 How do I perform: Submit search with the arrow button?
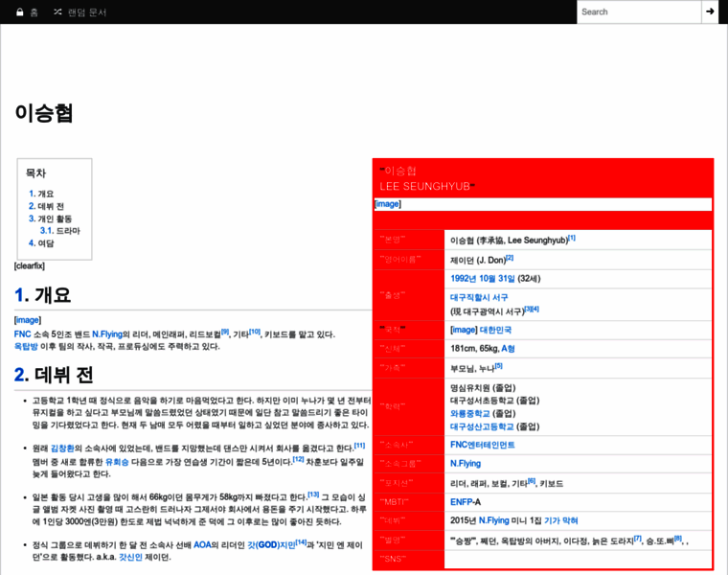710,11
